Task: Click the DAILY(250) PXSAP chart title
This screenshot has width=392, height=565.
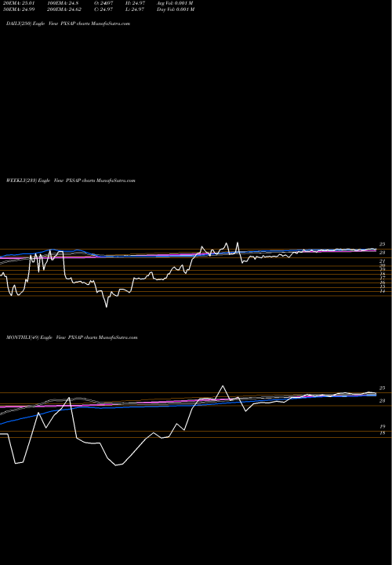Action: (x=68, y=24)
